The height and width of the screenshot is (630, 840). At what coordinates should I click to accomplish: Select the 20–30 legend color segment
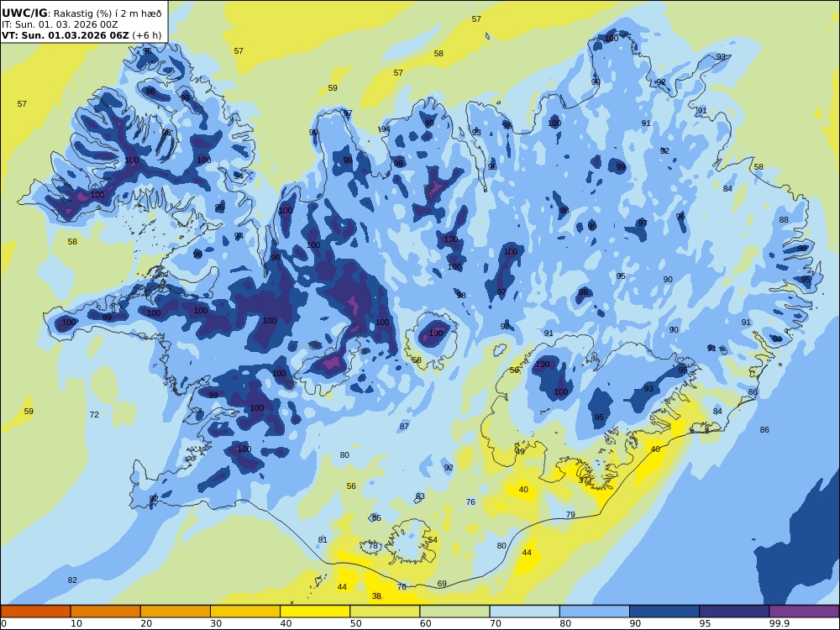tap(176, 612)
